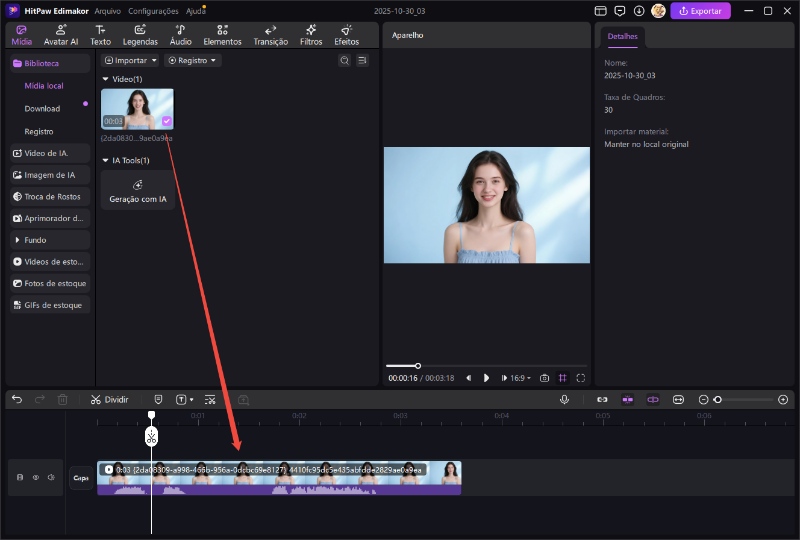Open the user profile avatar

pyautogui.click(x=658, y=11)
